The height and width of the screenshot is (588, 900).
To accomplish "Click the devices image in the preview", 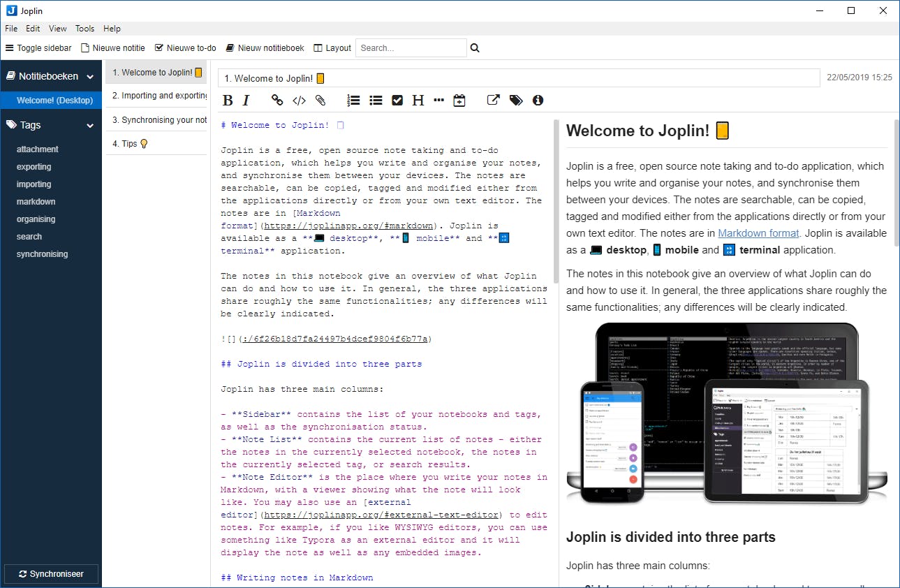I will [727, 413].
